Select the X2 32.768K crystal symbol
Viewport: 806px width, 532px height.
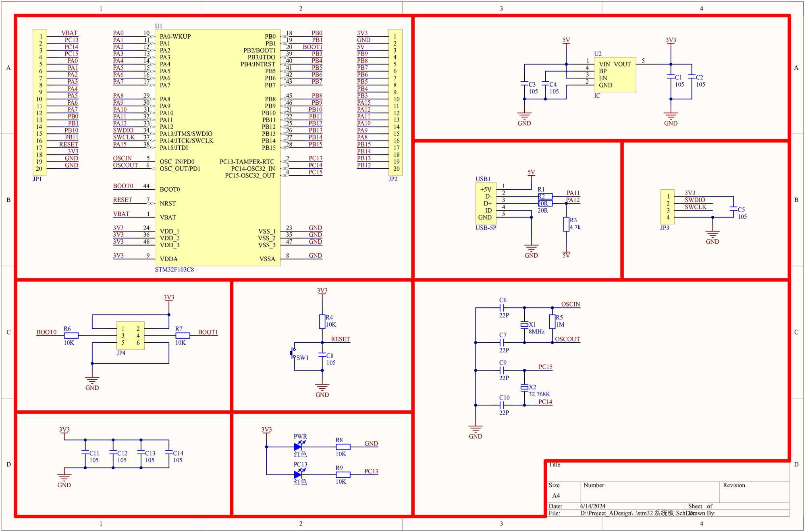tap(524, 387)
